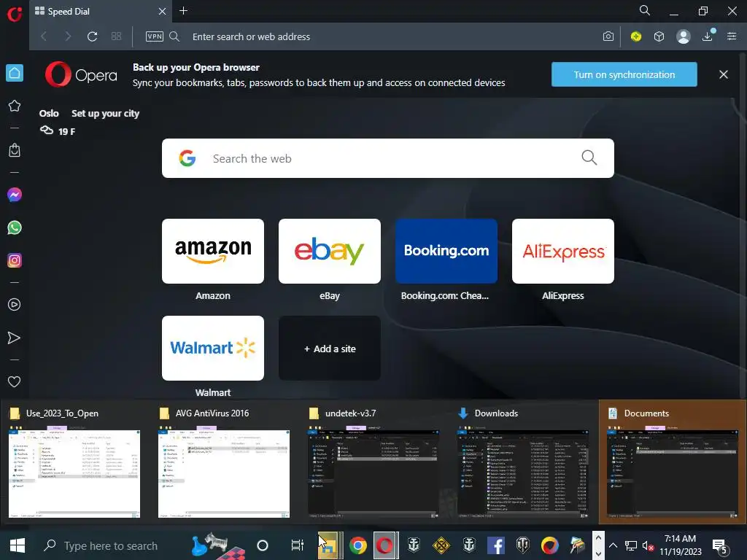Open the Speed Dial grid button
Viewport: 747px width, 560px height.
pyautogui.click(x=116, y=36)
